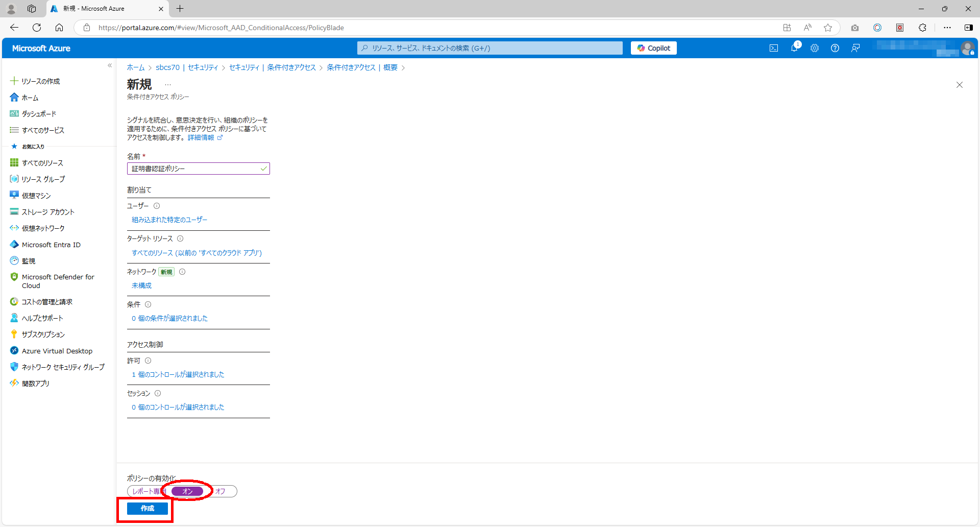Screen dimensions: 980x527
Task: Click the Copilot button
Action: [x=653, y=48]
